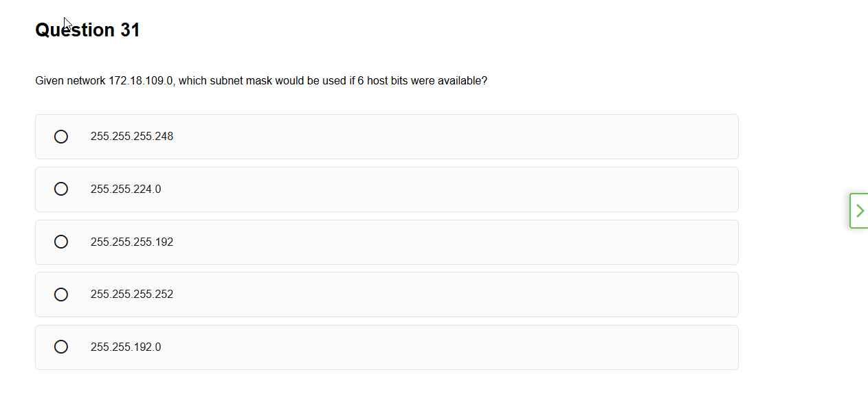This screenshot has height=403, width=868.
Task: Click the 255.255.255.192 answer label text
Action: pos(132,242)
